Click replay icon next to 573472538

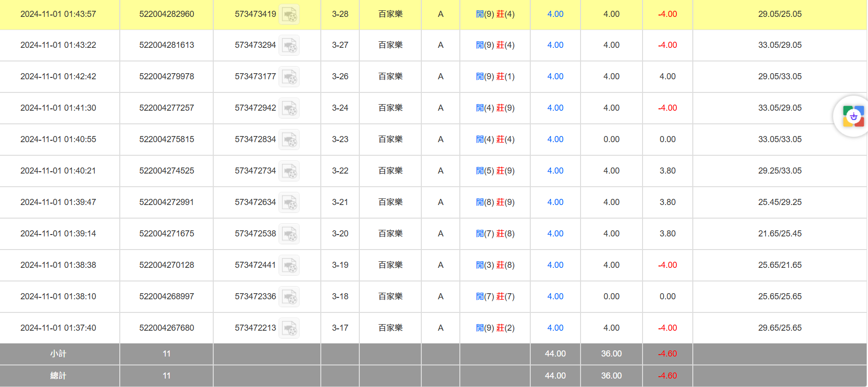pyautogui.click(x=289, y=234)
